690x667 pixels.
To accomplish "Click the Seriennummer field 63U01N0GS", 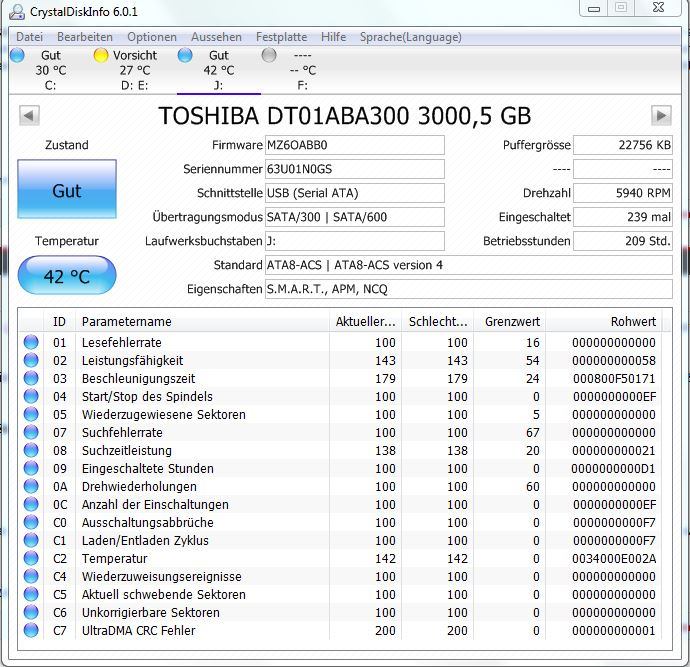I will click(x=355, y=169).
